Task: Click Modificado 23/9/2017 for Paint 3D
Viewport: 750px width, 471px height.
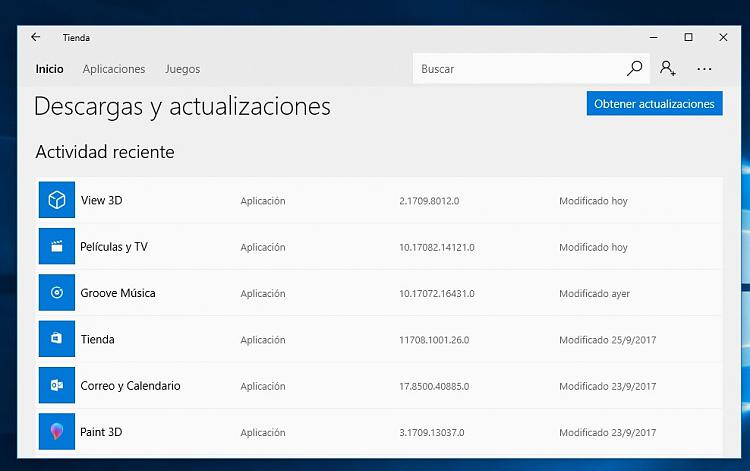Action: click(607, 433)
